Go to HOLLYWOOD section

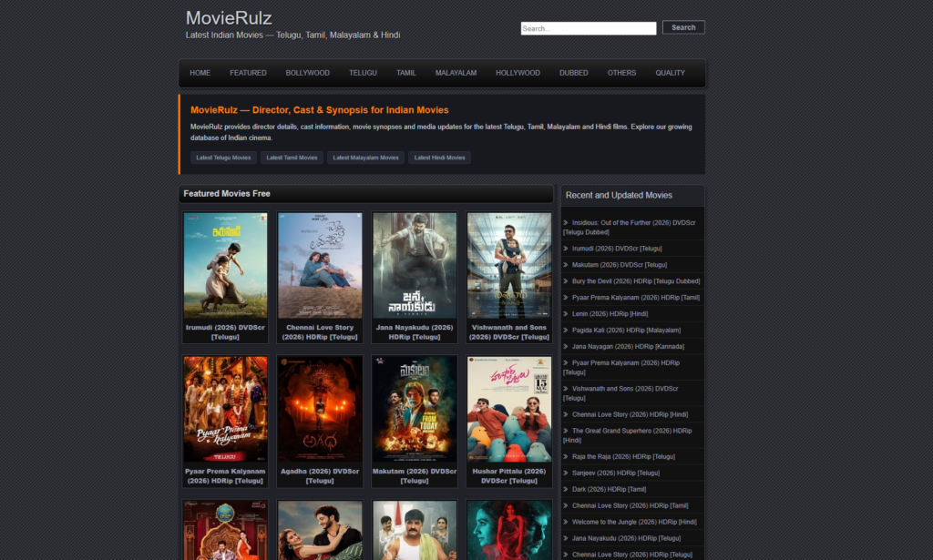[x=518, y=73]
